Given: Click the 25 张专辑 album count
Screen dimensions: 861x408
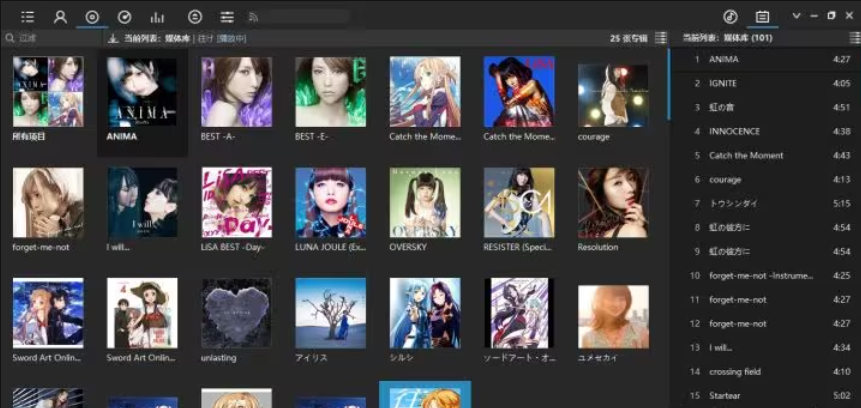Looking at the screenshot, I should coord(629,38).
